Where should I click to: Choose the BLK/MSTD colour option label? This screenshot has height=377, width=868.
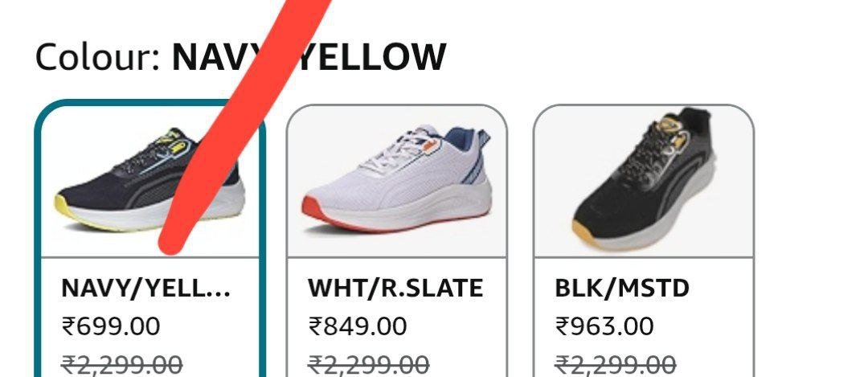point(621,289)
